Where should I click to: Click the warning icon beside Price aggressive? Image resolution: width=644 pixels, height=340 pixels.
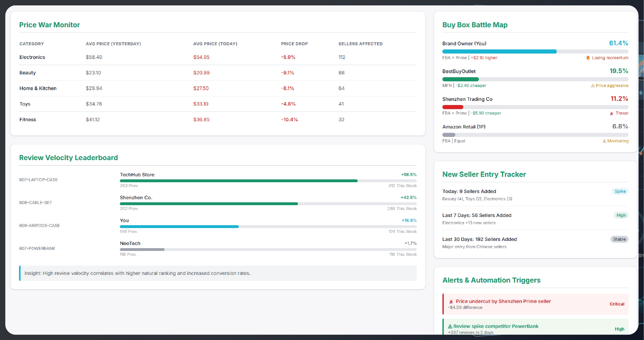[x=593, y=85]
